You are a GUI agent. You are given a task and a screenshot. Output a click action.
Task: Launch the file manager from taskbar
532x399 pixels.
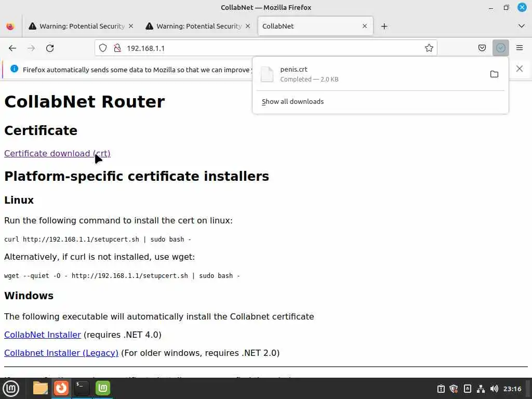pos(41,388)
